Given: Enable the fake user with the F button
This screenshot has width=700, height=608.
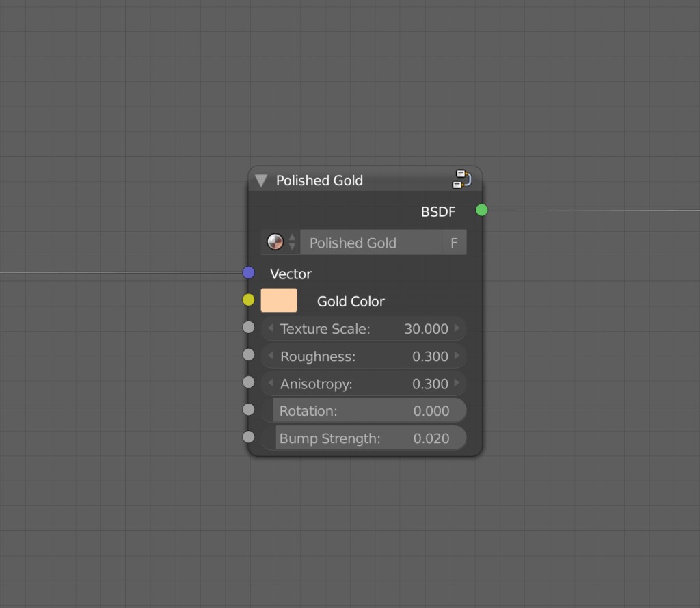Looking at the screenshot, I should click(x=454, y=242).
